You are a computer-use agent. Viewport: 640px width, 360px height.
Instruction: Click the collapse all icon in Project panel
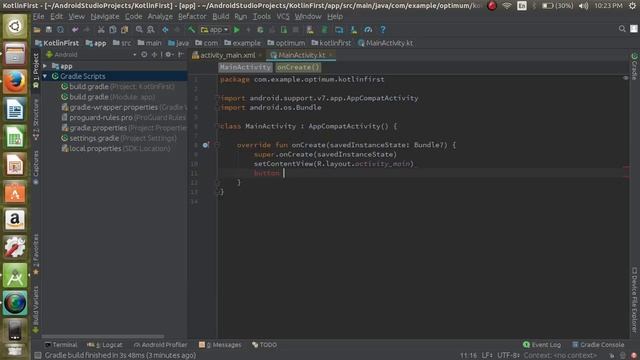click(154, 54)
